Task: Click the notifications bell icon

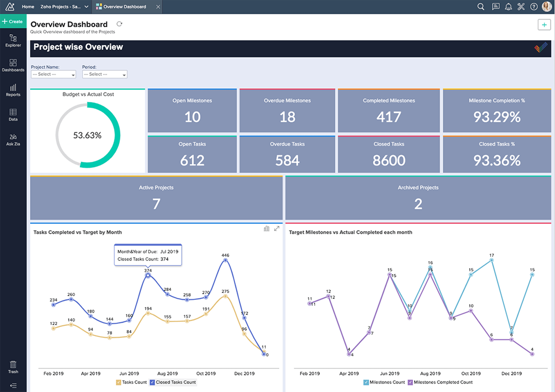Action: pos(508,7)
